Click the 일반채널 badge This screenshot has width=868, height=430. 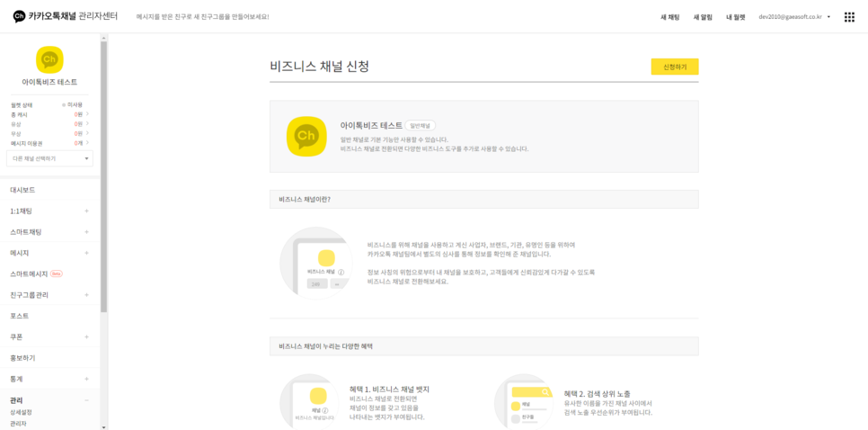click(x=420, y=126)
